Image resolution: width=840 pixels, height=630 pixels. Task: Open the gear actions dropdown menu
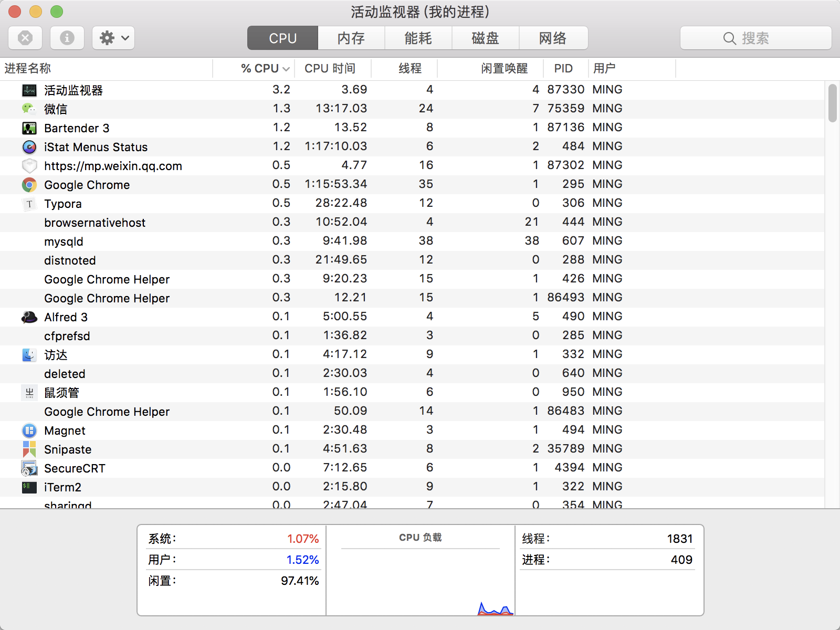coord(113,38)
